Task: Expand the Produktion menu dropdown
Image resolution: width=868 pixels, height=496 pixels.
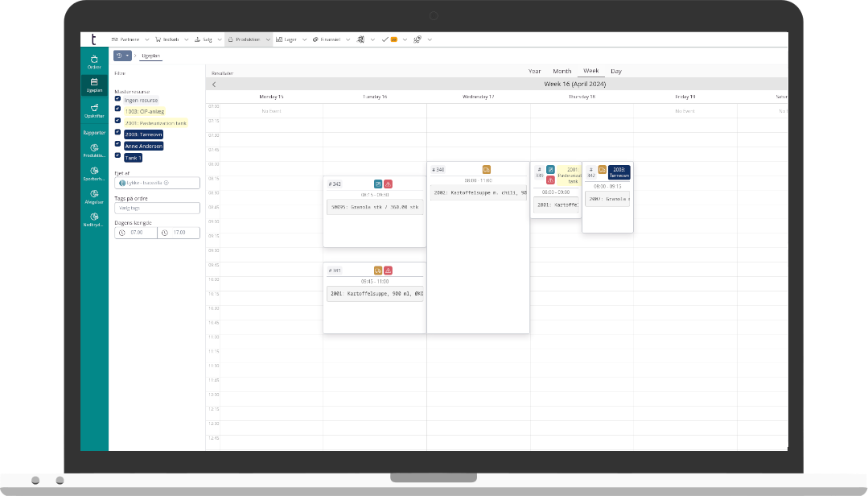Action: tap(266, 39)
